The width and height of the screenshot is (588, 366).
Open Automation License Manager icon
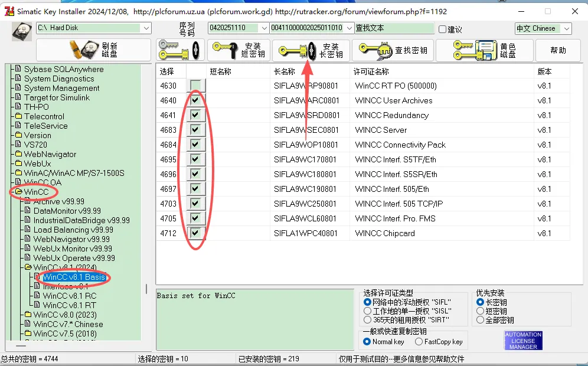[523, 341]
